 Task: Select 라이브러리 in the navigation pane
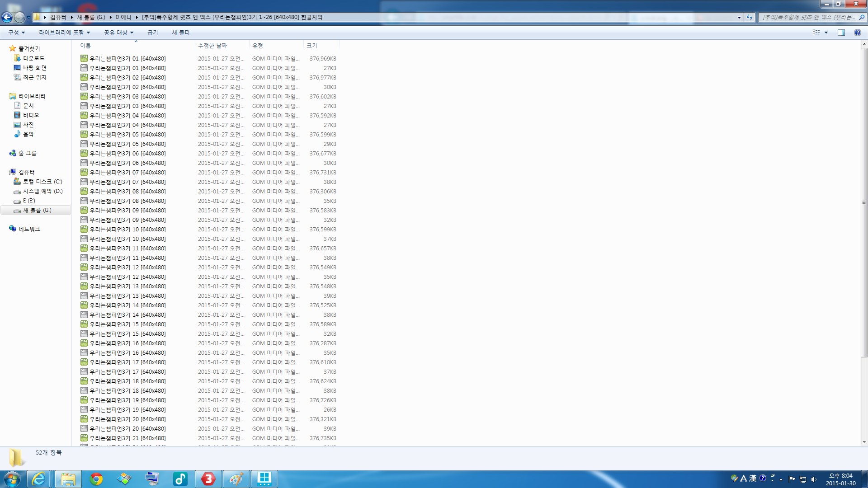pos(32,96)
